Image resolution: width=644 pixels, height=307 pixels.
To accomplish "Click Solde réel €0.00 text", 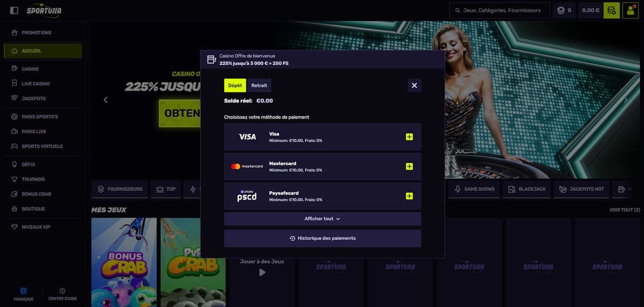I will (x=248, y=101).
